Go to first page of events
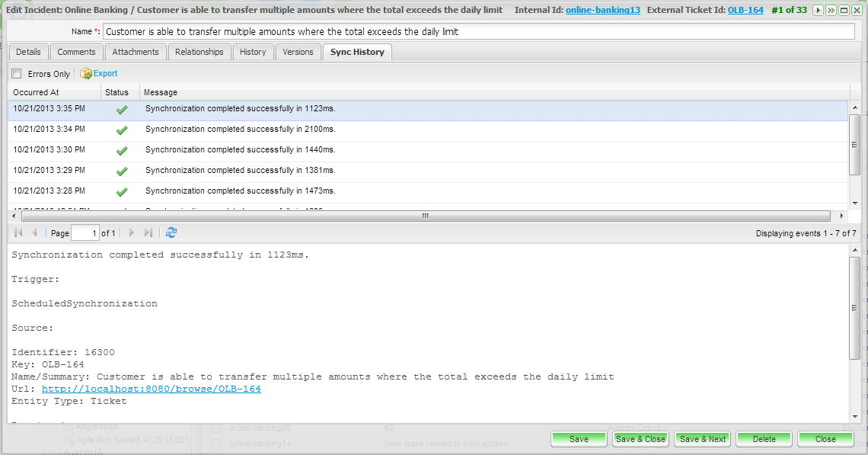Image resolution: width=868 pixels, height=455 pixels. pos(18,233)
